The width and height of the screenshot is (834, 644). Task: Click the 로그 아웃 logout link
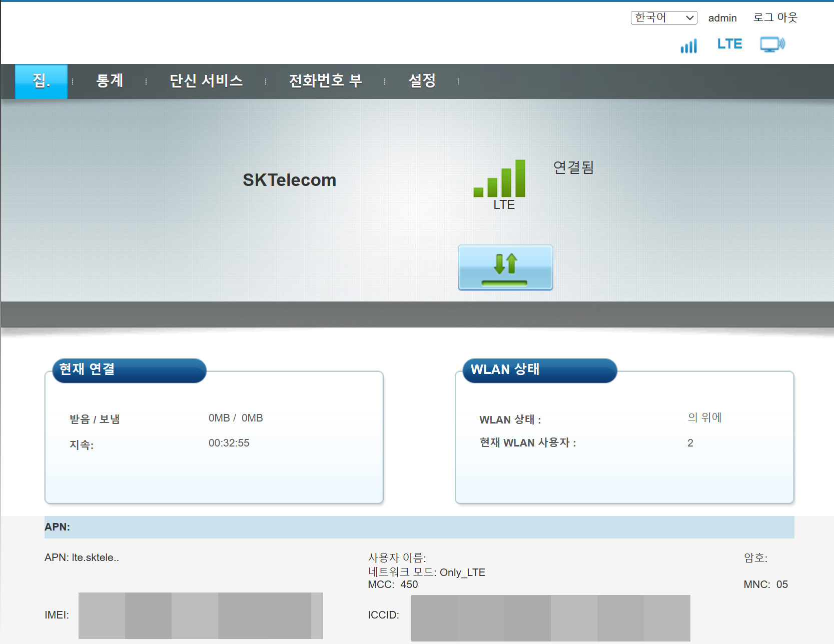[775, 17]
